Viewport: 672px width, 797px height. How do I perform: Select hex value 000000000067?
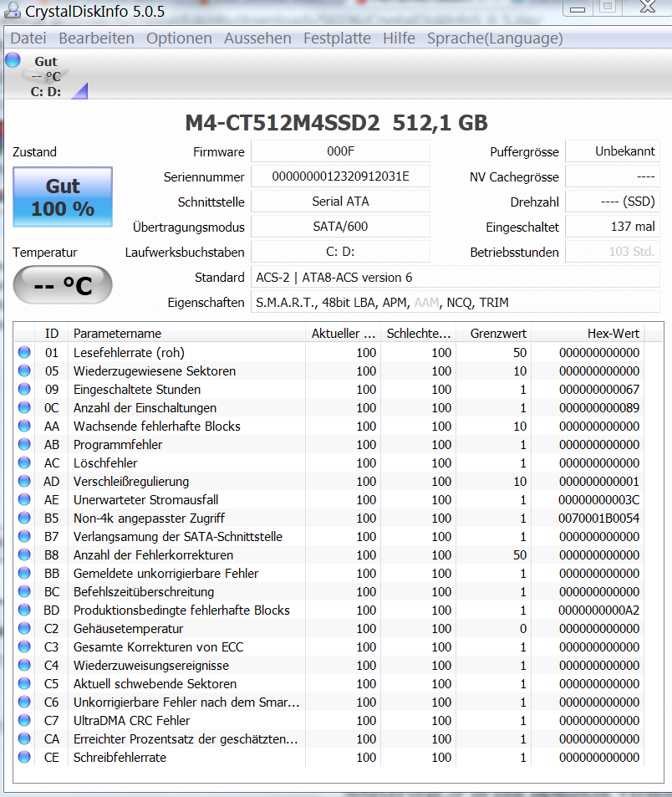pos(598,390)
